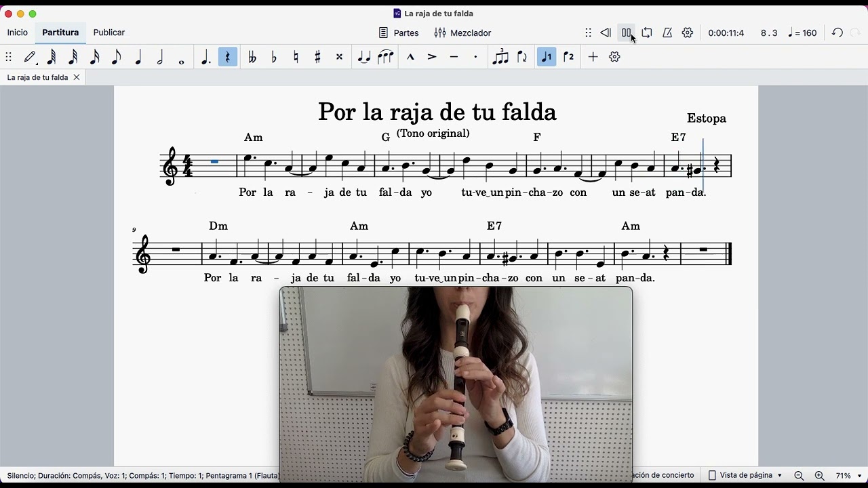Select eighth note duration

(117, 58)
